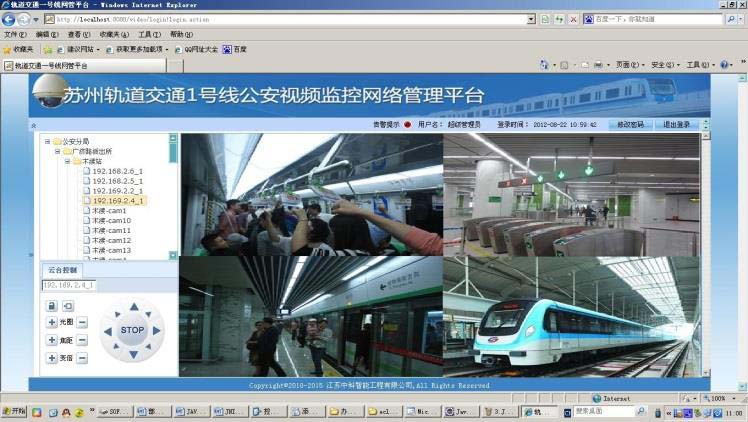
Task: Click the search magnifier icon
Action: [x=731, y=20]
